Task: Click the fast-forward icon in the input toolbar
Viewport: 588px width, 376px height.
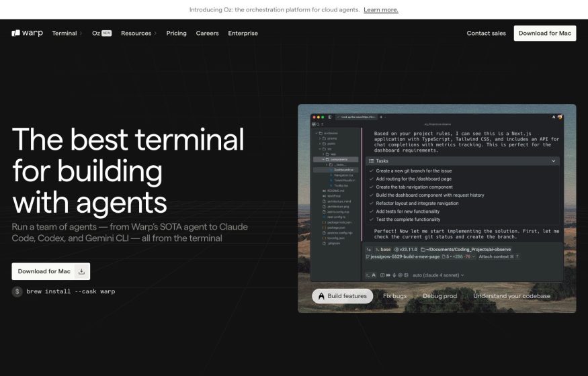Action: (388, 275)
